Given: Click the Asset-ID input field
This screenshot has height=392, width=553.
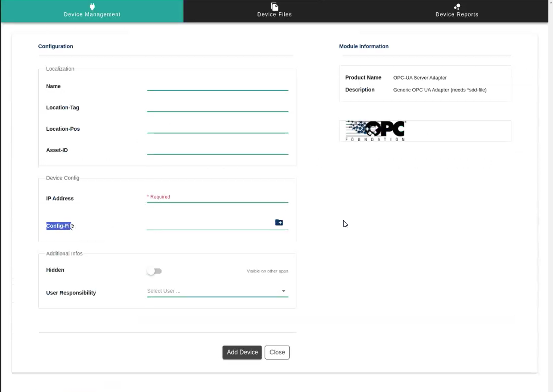Looking at the screenshot, I should coord(217,150).
